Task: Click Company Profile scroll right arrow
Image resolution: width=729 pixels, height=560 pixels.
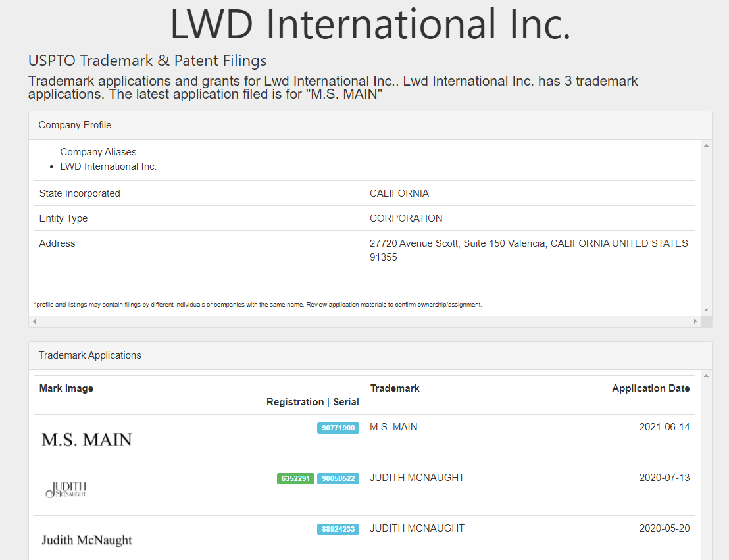Action: click(x=695, y=321)
